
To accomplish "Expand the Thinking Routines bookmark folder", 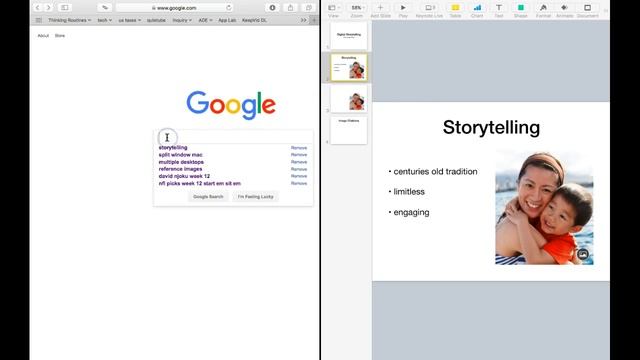I will (69, 20).
